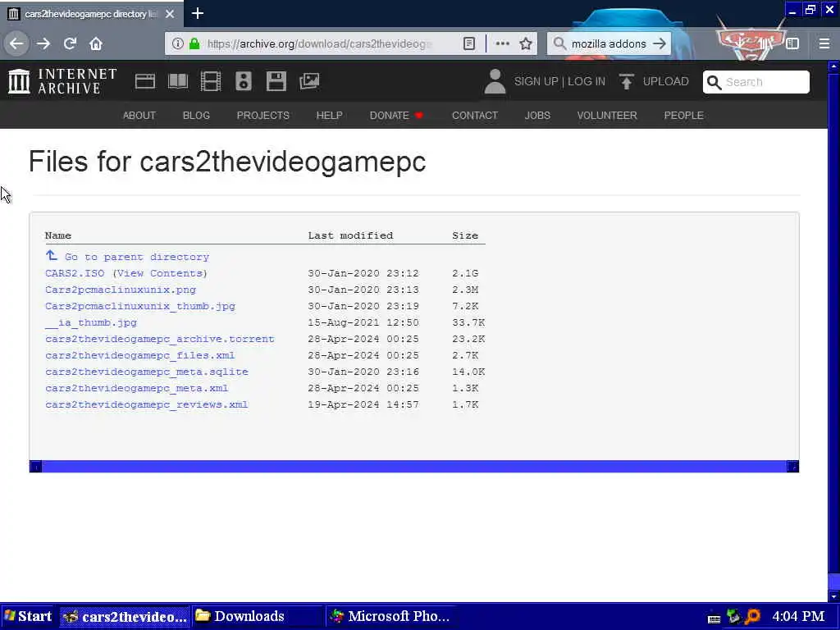Show sidebars icon in browser toolbar
Viewport: 840px width, 630px height.
click(792, 43)
